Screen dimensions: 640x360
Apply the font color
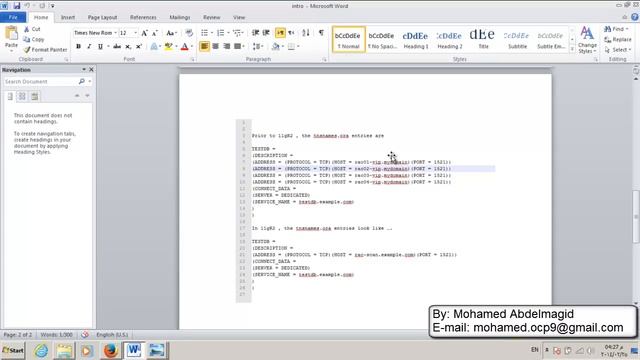point(184,47)
